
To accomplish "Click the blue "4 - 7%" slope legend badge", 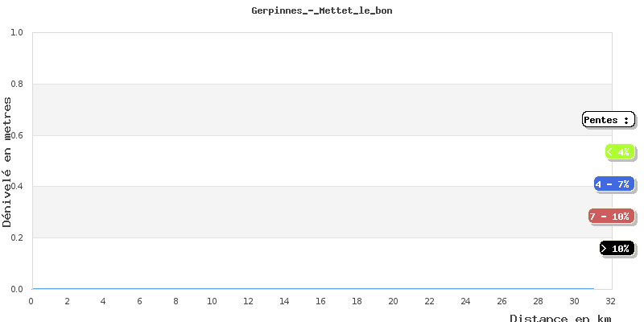I will pyautogui.click(x=613, y=184).
